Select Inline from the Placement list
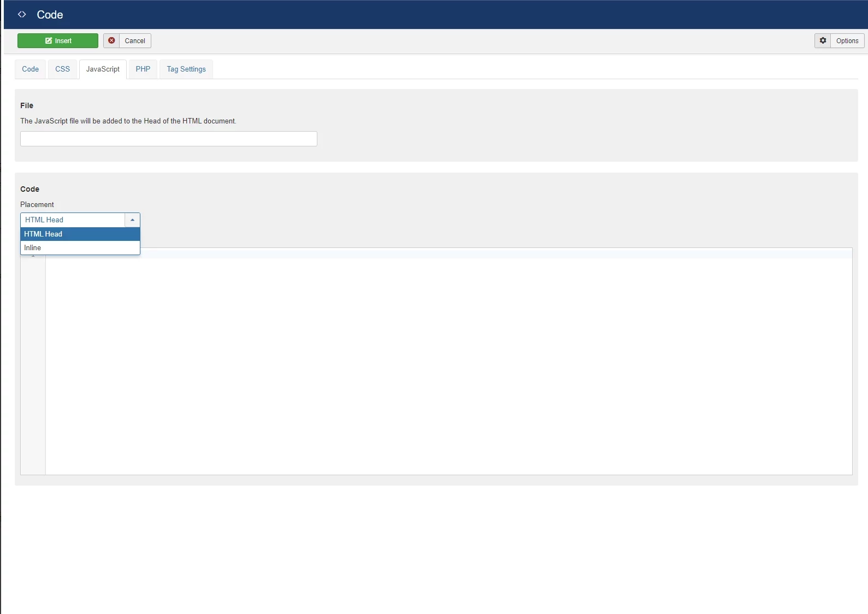 pos(80,248)
